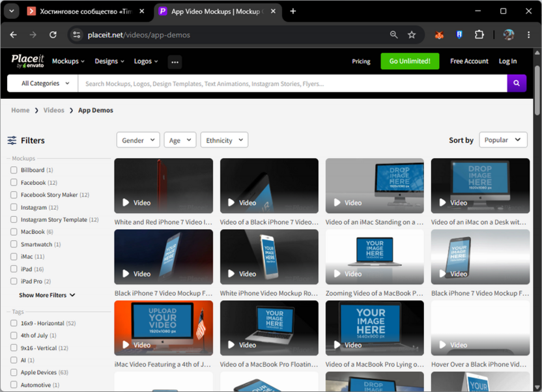Check the Facebook Story Maker filter

(14, 195)
